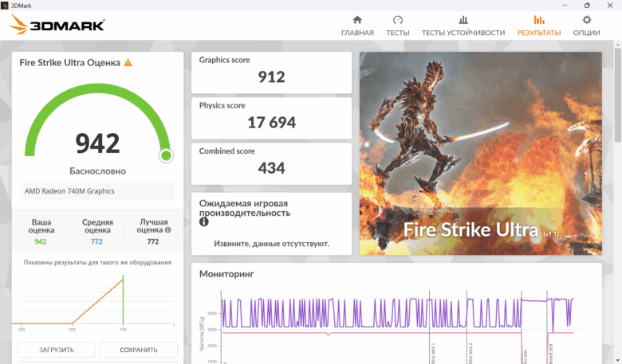
Task: Switch to the ТЕСТЫ tab
Action: click(x=397, y=26)
